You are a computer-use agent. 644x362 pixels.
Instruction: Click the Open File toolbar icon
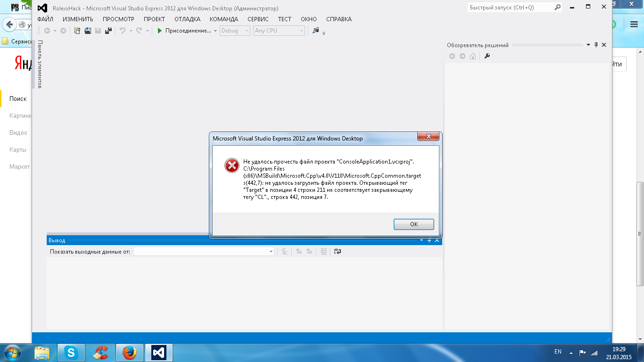click(88, 31)
